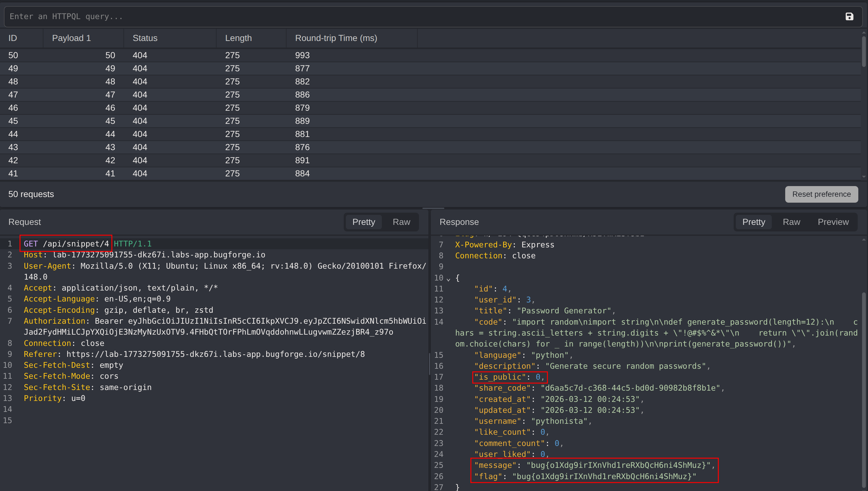This screenshot has width=868, height=491.
Task: Click the ID column header
Action: 13,38
